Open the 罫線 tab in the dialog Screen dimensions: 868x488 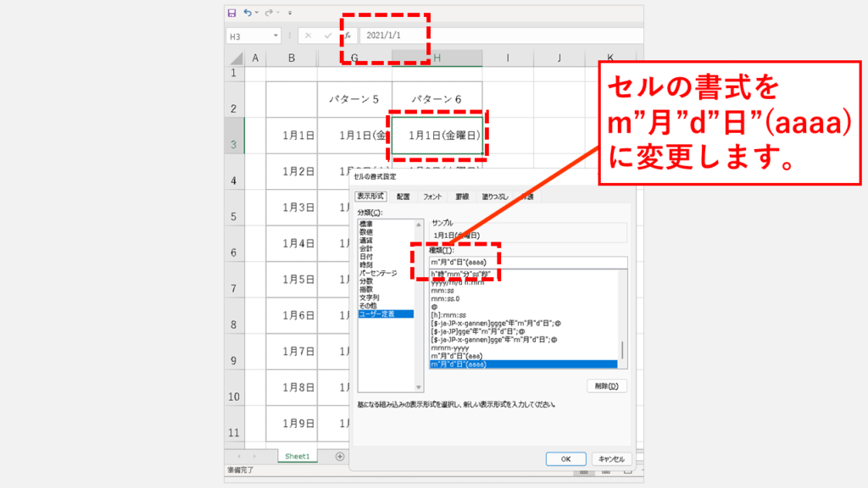coord(462,197)
